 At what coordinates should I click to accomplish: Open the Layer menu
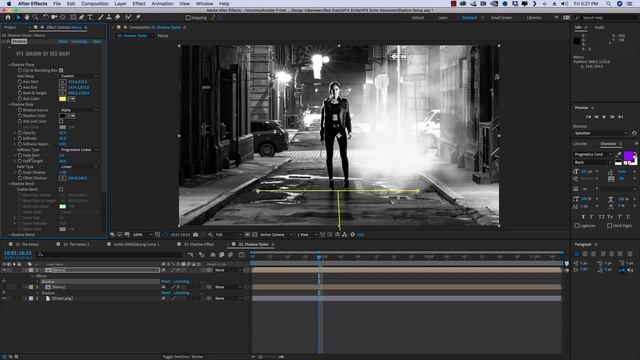click(120, 4)
